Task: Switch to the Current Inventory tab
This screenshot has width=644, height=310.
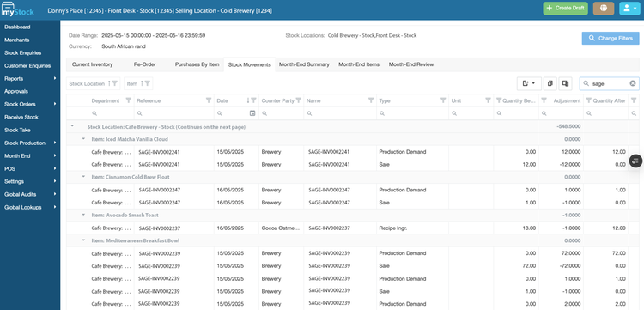Action: point(93,64)
